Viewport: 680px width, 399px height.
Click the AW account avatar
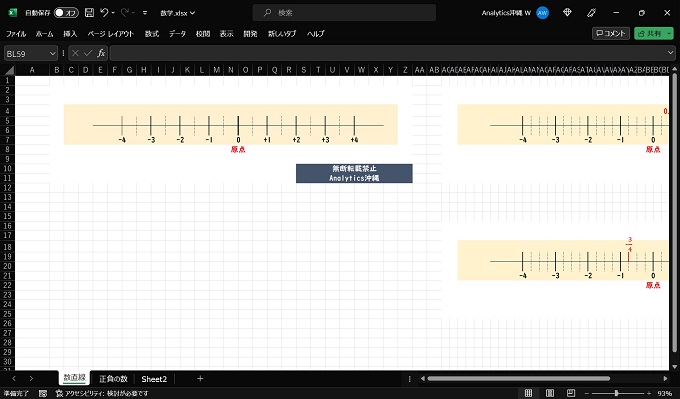(542, 13)
